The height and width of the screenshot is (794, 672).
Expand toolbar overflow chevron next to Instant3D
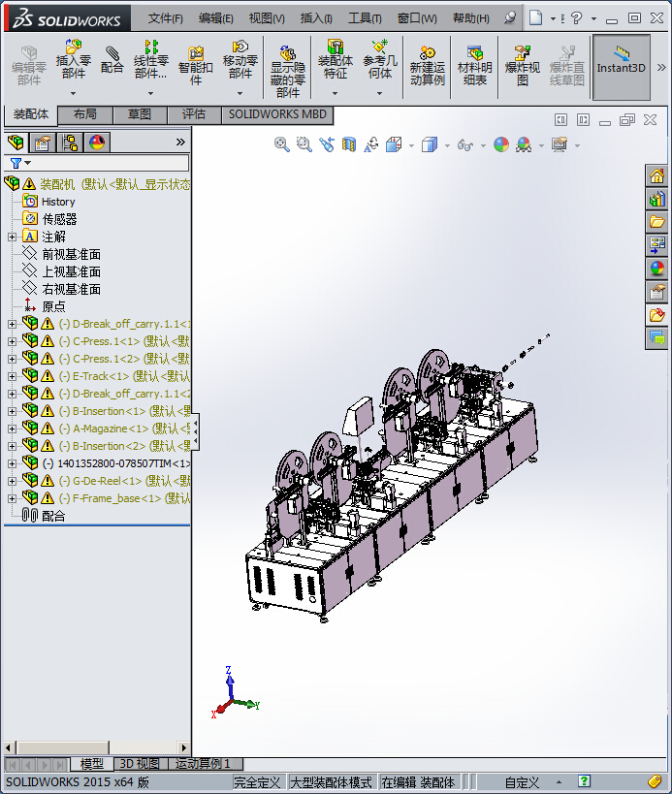coord(661,67)
